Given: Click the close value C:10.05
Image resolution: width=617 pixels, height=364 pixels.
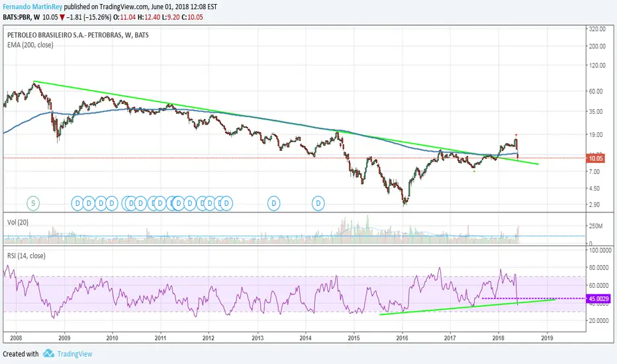Looking at the screenshot, I should click(192, 17).
